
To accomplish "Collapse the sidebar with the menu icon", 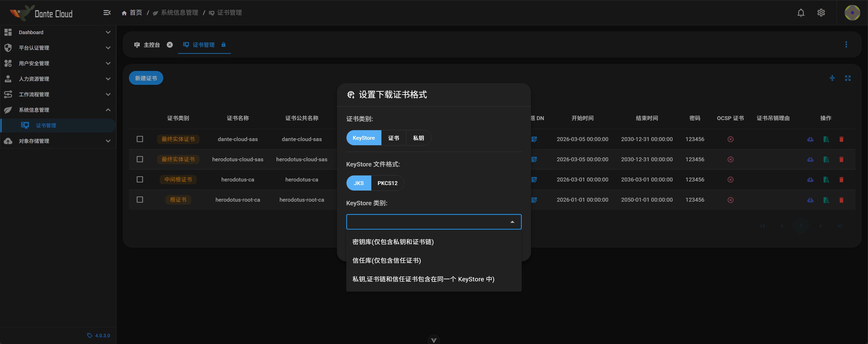I will click(x=107, y=12).
